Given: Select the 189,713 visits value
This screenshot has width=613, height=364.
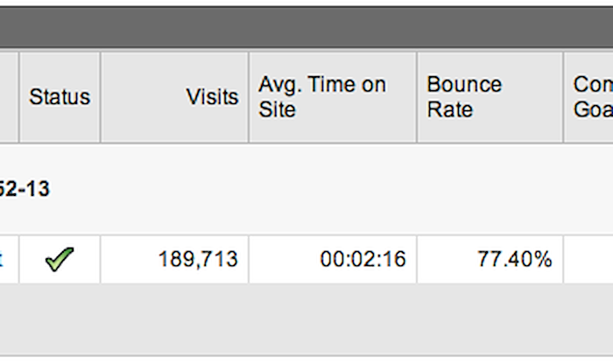Looking at the screenshot, I should 198,259.
